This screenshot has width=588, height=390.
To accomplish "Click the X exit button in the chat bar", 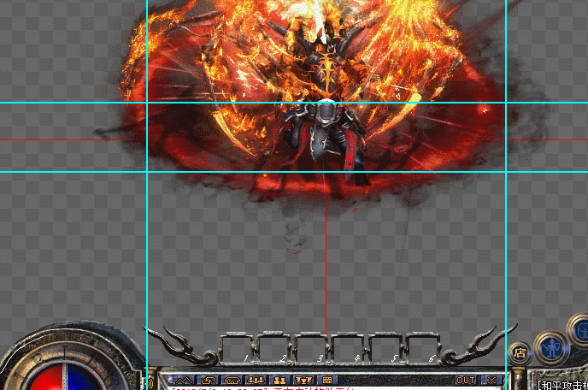I will coord(491,381).
